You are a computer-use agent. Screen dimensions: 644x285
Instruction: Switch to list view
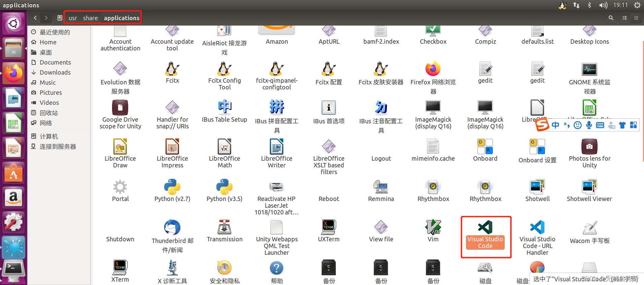624,18
